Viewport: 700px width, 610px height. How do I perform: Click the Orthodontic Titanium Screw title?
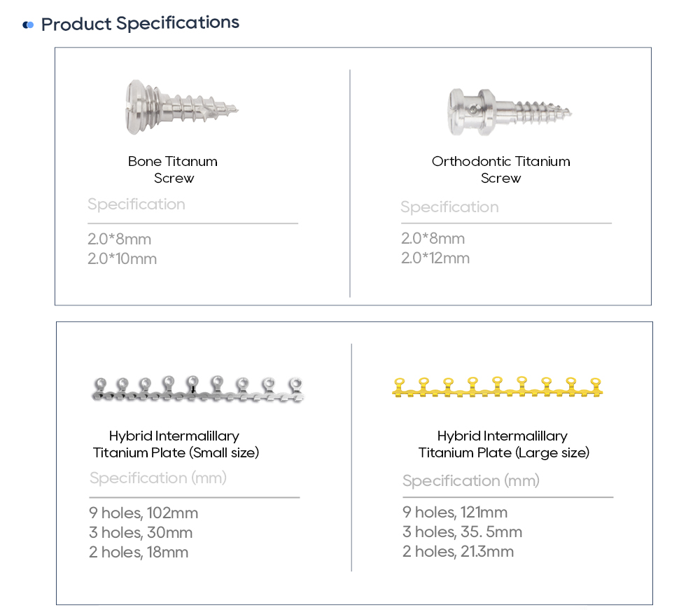[501, 169]
